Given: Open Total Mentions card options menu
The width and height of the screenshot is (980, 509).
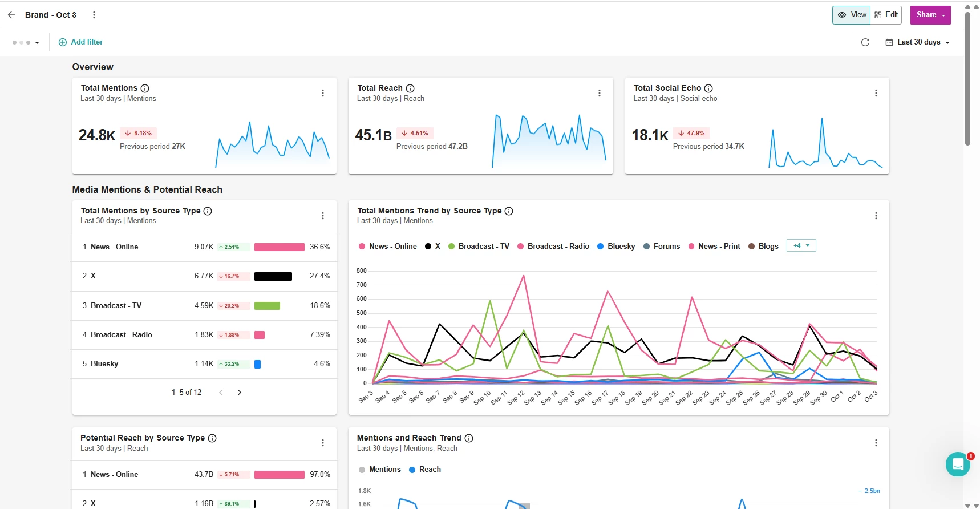Looking at the screenshot, I should 323,93.
